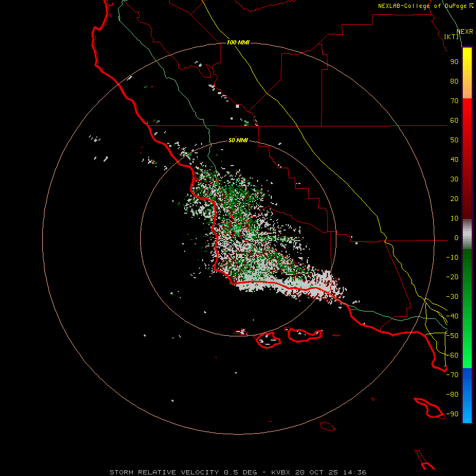The image size is (476, 476).
Task: Click the 20 OCT 25 date text
Action: (317, 472)
